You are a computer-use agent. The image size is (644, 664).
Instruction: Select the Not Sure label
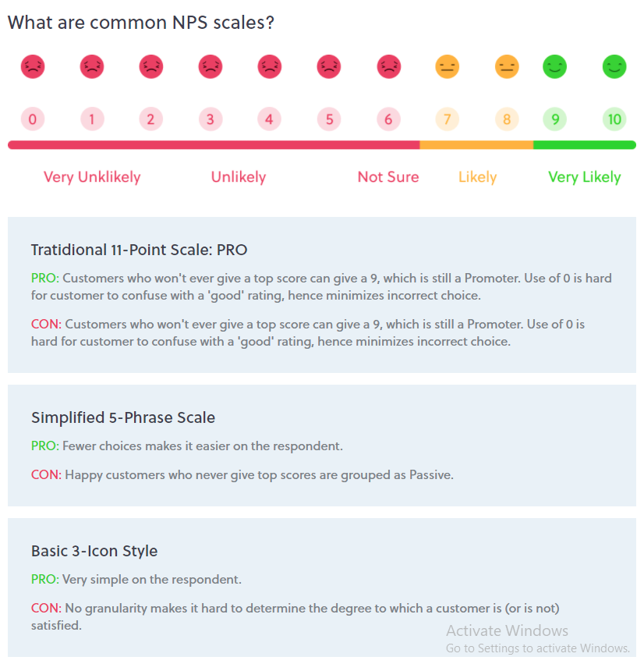(388, 177)
